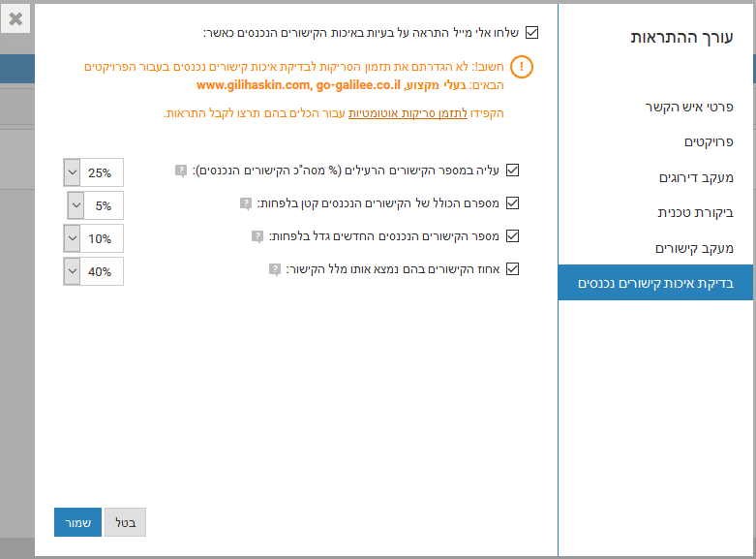Open the פרטי איש הקשר sidebar section
This screenshot has height=559, width=756.
pyautogui.click(x=689, y=108)
